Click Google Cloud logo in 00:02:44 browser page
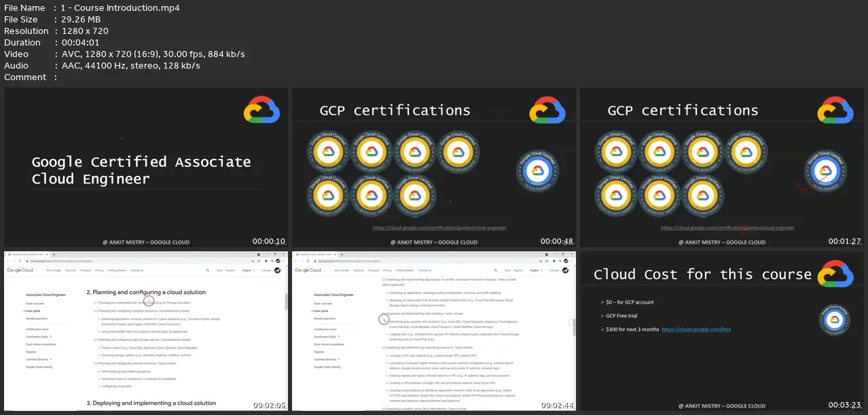 coord(308,270)
